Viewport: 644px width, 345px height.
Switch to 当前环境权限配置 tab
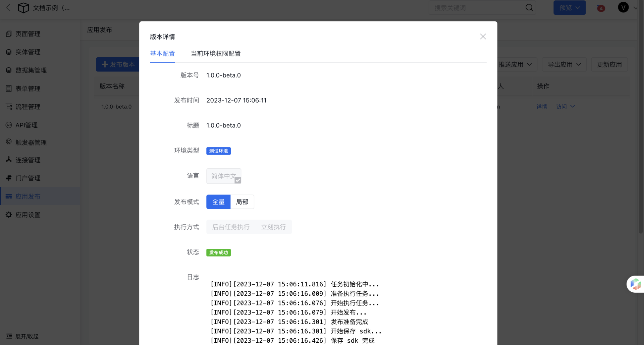[216, 54]
